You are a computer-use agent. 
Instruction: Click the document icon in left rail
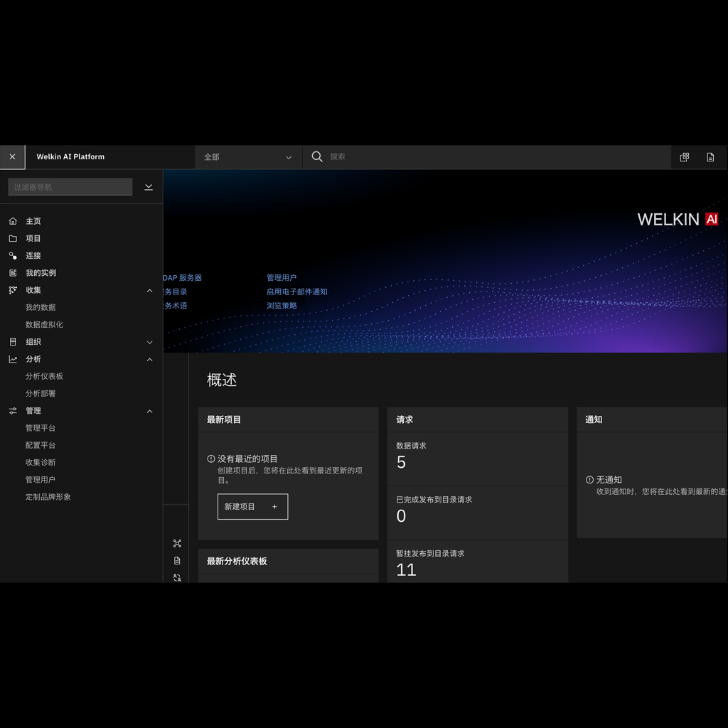pos(177,561)
